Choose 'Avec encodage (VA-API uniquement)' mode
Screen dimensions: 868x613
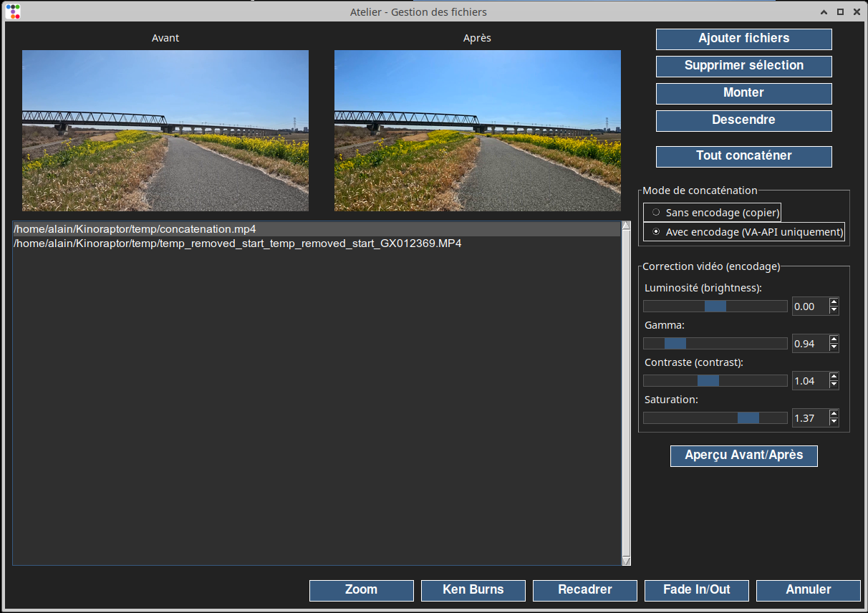(656, 232)
